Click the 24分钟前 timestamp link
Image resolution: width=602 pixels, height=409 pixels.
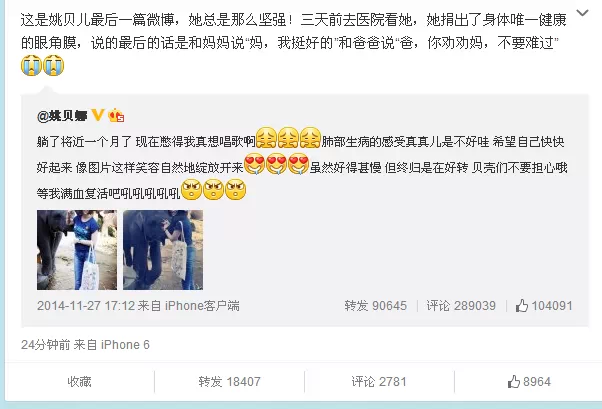[46, 345]
